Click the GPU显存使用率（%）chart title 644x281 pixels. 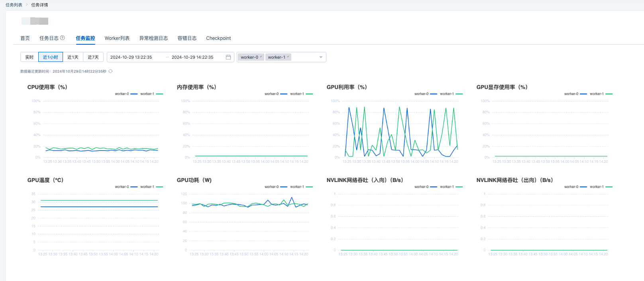pyautogui.click(x=502, y=87)
